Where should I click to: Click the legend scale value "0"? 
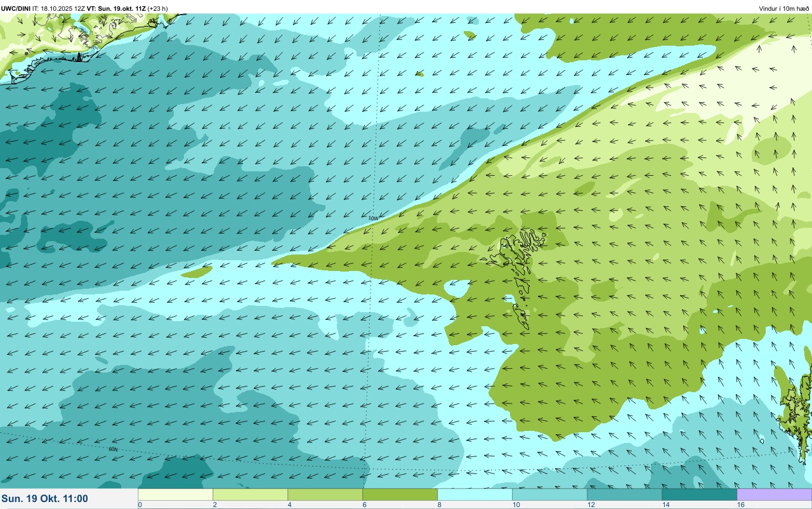(x=140, y=505)
